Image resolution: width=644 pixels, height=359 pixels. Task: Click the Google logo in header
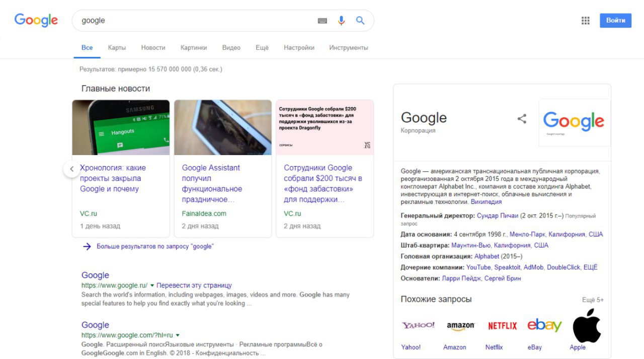[36, 20]
